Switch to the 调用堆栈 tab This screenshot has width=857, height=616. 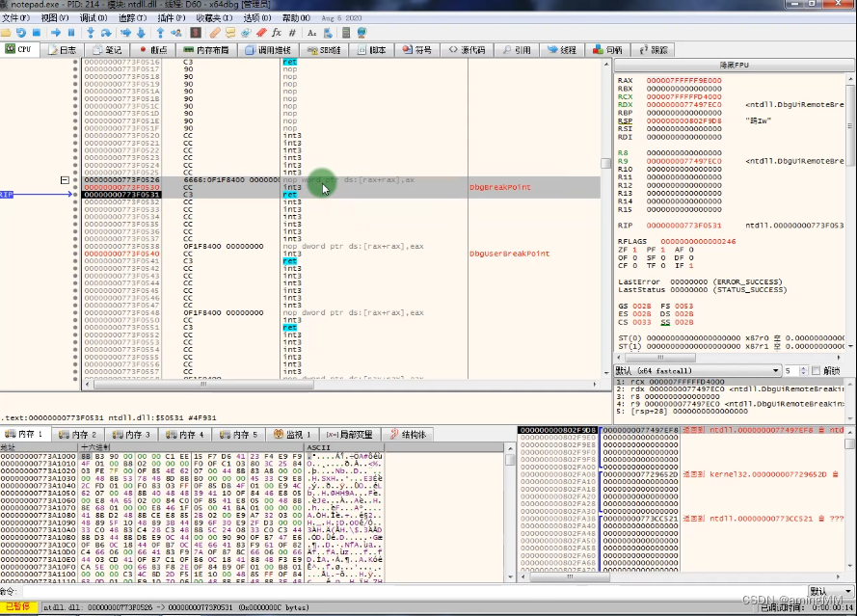click(x=268, y=50)
